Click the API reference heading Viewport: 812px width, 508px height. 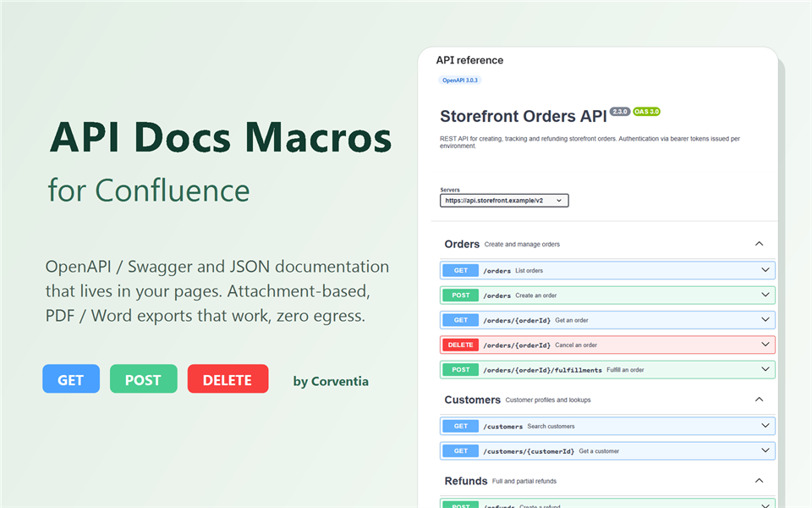tap(469, 60)
